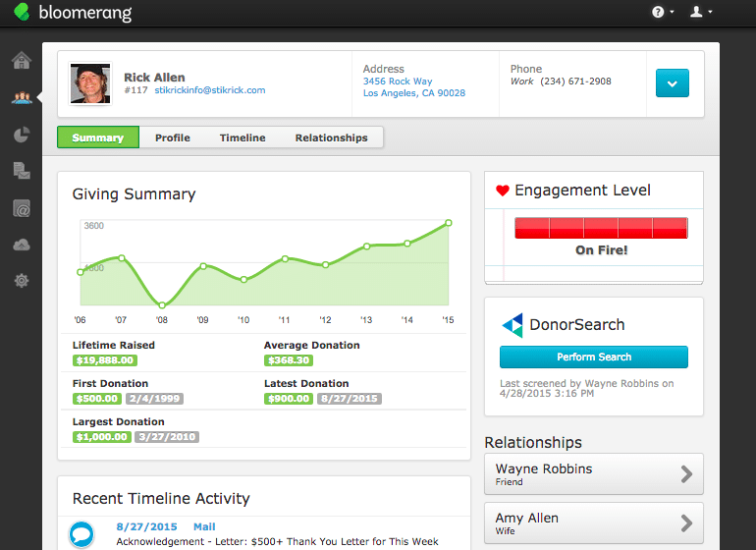756x550 pixels.
Task: Open the Relationships tab
Action: [331, 137]
